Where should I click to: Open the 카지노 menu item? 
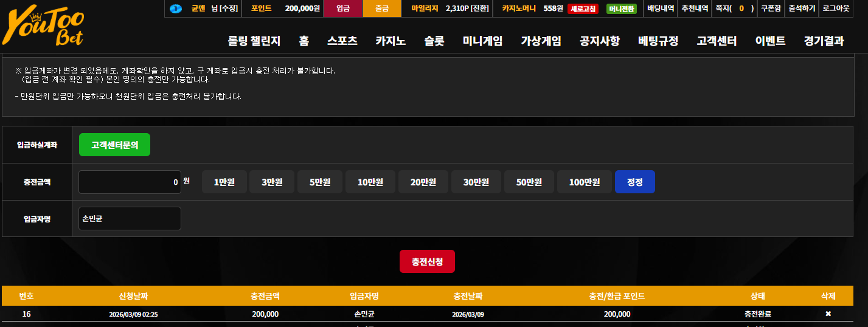tap(391, 41)
